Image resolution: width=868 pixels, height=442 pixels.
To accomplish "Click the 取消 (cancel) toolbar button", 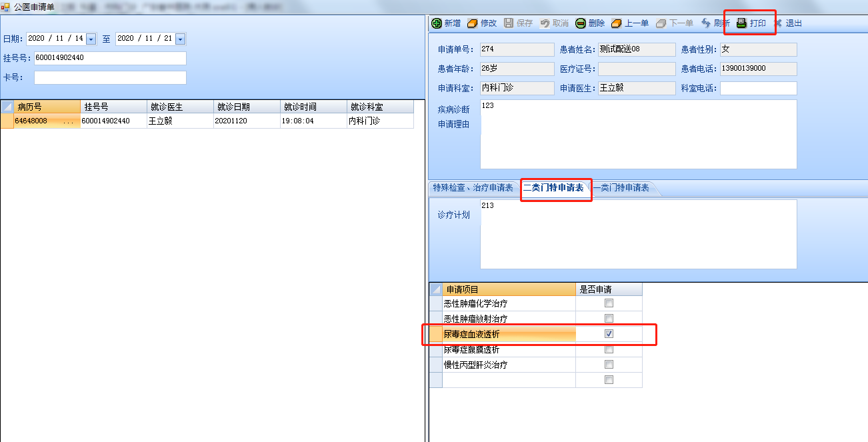I will (x=554, y=23).
